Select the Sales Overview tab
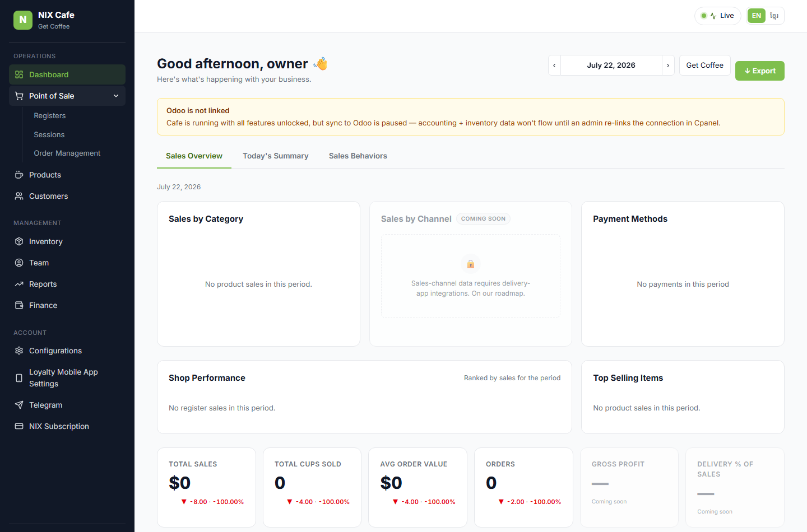The width and height of the screenshot is (807, 532). click(x=194, y=156)
